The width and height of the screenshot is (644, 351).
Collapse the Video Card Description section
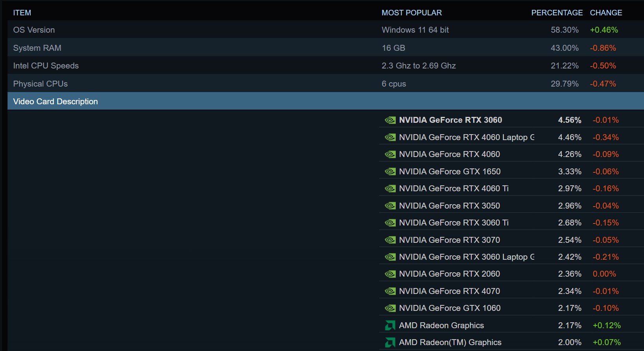point(326,101)
